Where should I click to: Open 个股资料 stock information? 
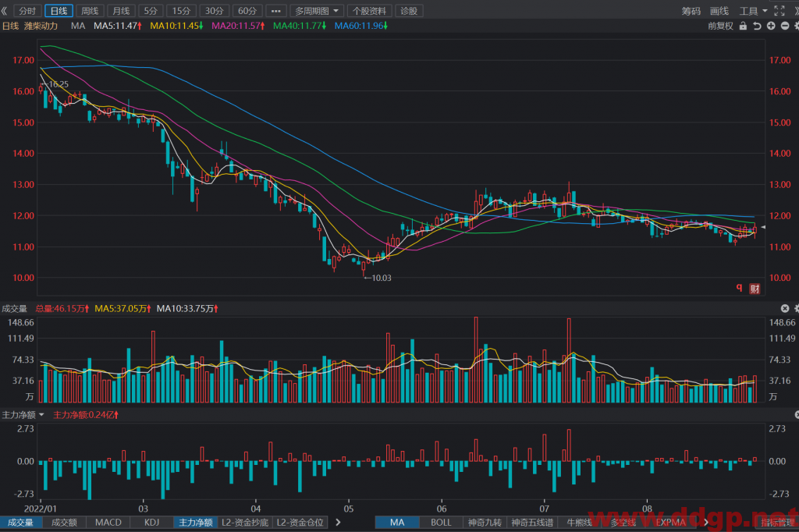[x=369, y=11]
